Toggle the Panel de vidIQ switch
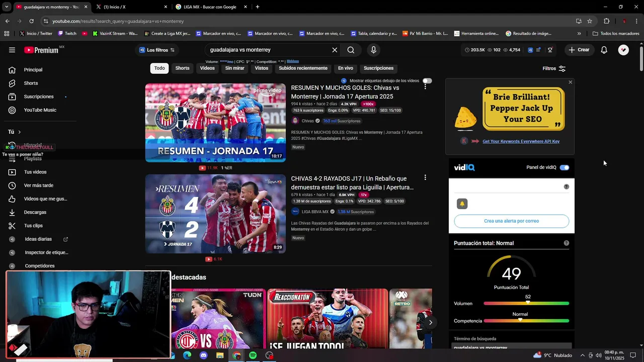644x362 pixels. (x=565, y=167)
